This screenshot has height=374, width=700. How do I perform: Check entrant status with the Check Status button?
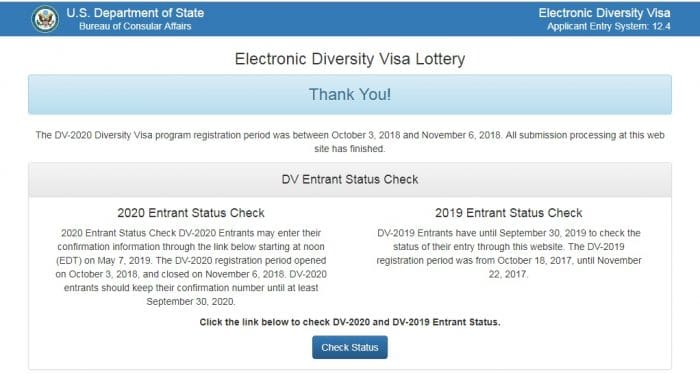pyautogui.click(x=350, y=348)
